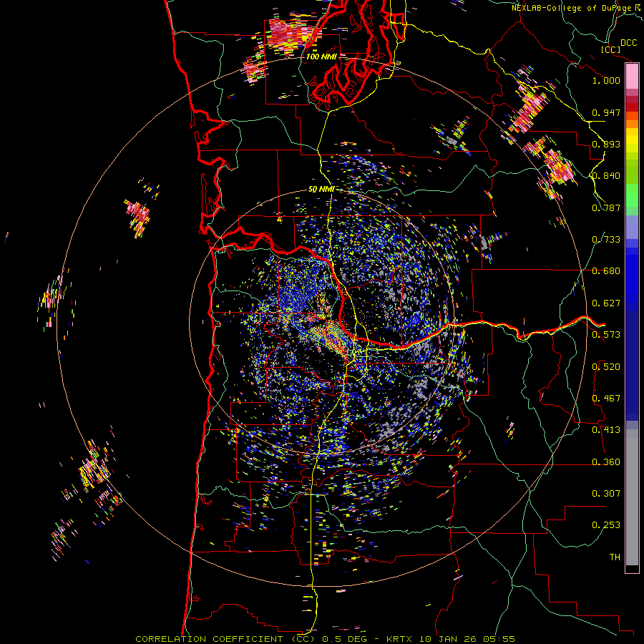
Task: Click the 0.520 scale value
Action: (606, 367)
